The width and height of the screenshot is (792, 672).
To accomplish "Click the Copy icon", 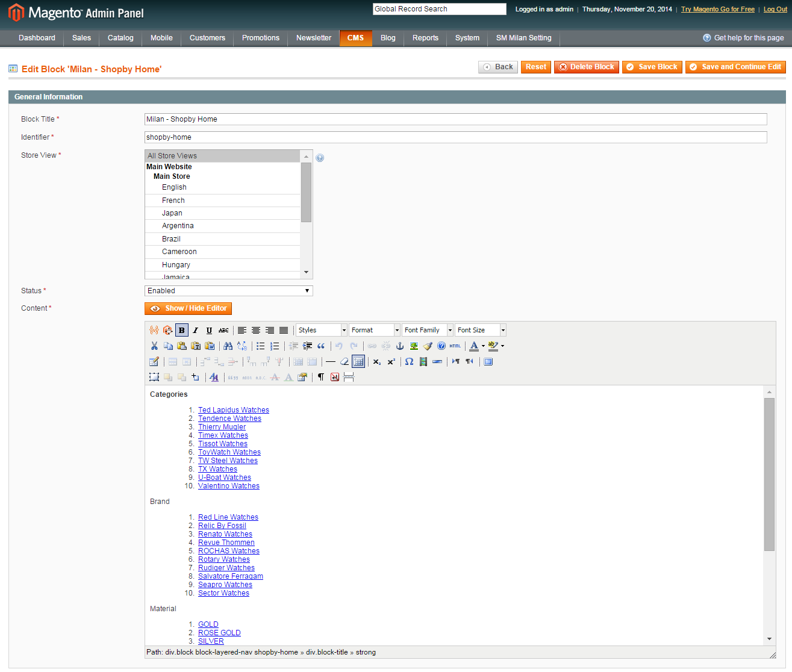I will 168,346.
